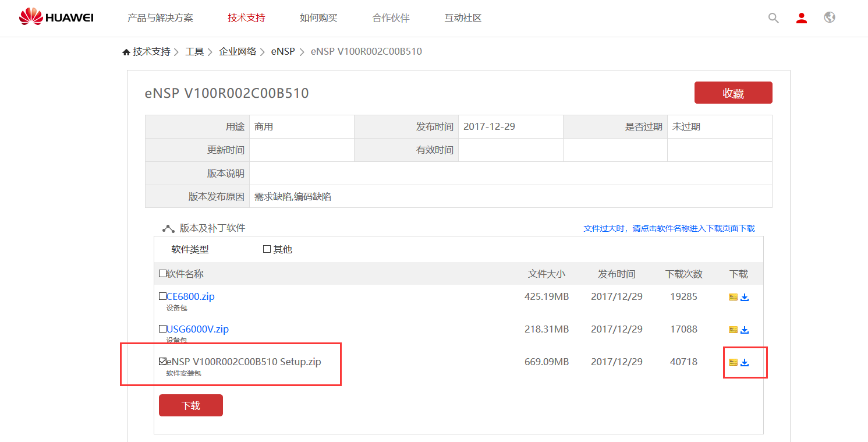Image resolution: width=868 pixels, height=442 pixels.
Task: Go to 工具 in the breadcrumb
Action: (x=194, y=52)
